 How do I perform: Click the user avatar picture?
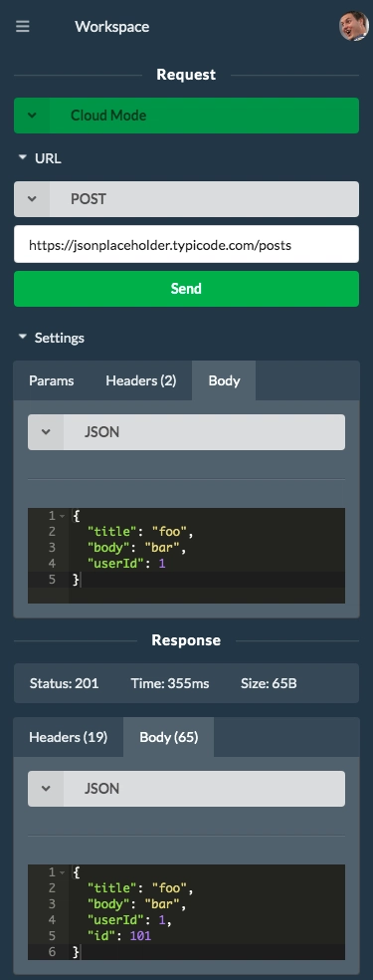(354, 26)
